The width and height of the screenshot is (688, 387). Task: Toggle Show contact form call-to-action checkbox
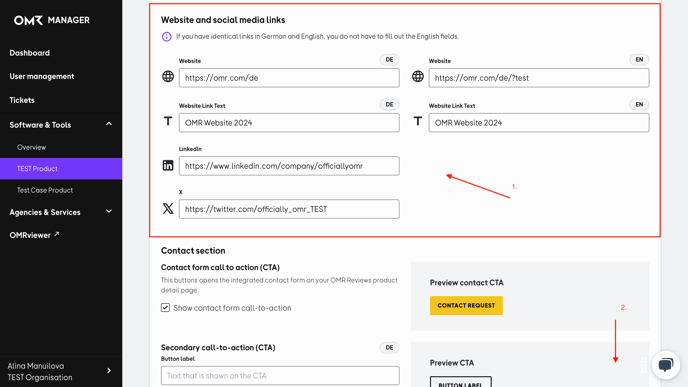pyautogui.click(x=165, y=308)
